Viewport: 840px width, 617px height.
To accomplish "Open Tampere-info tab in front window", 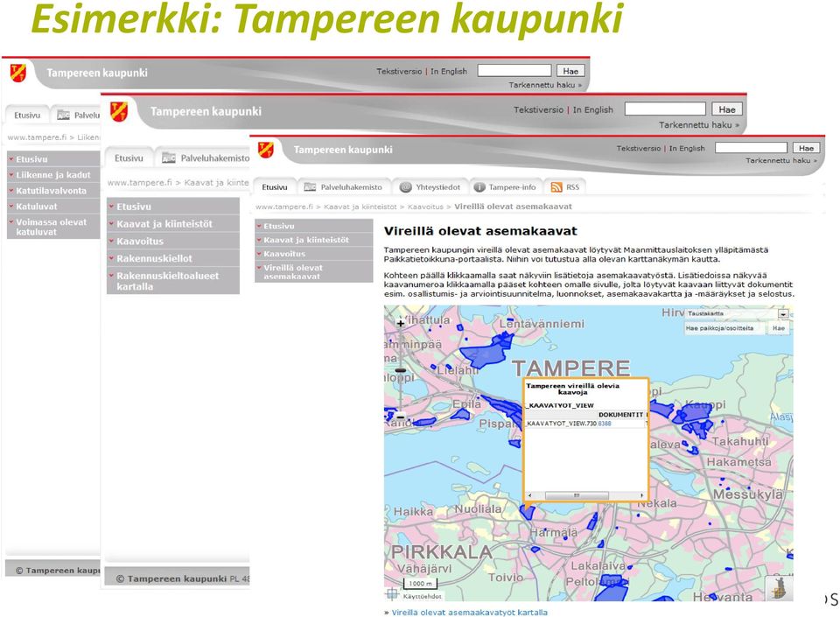I will [x=506, y=187].
